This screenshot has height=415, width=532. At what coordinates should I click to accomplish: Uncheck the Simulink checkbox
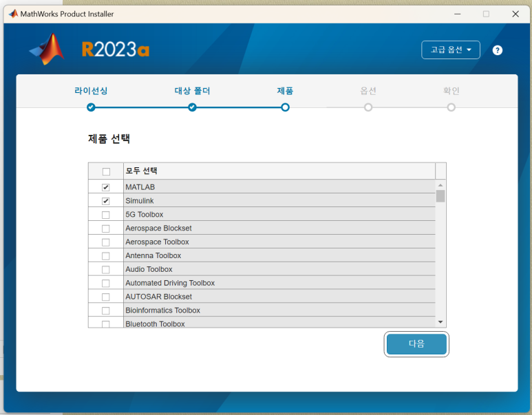[106, 201]
